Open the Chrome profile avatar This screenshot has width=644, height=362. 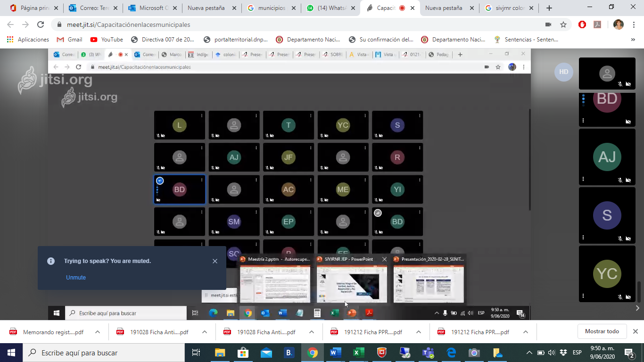[618, 25]
